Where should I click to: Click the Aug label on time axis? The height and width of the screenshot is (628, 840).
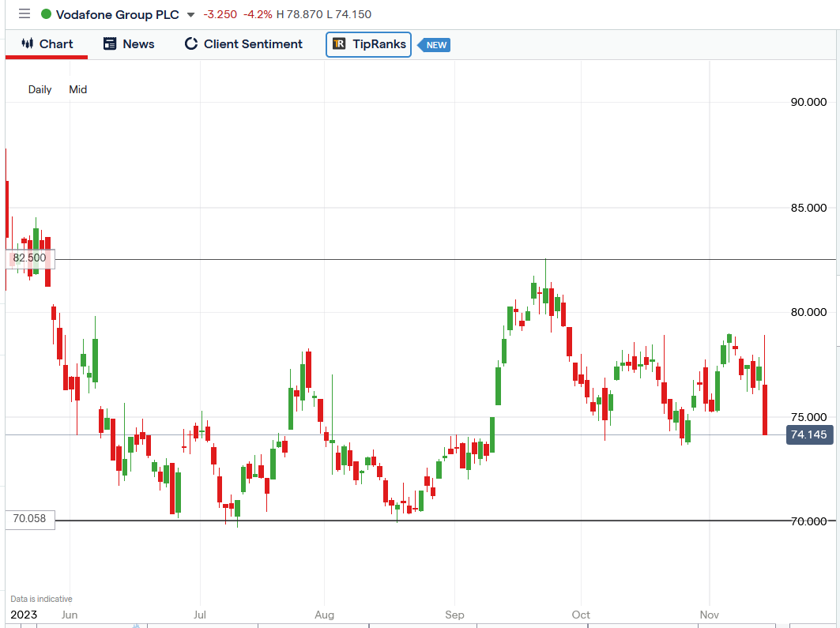coord(324,615)
